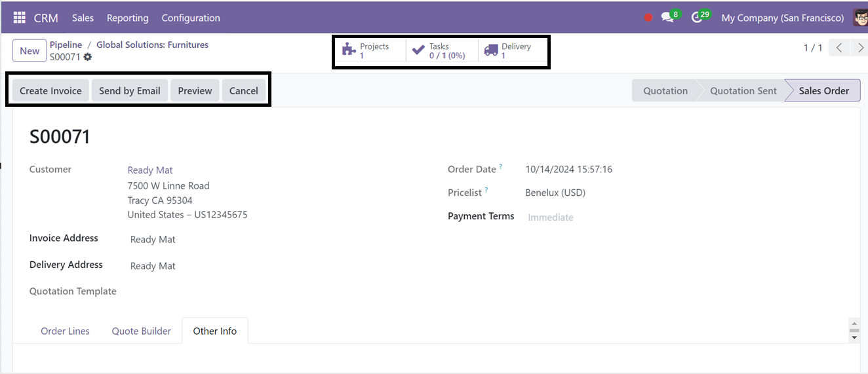The height and width of the screenshot is (374, 868).
Task: Click the Preview button
Action: point(195,90)
